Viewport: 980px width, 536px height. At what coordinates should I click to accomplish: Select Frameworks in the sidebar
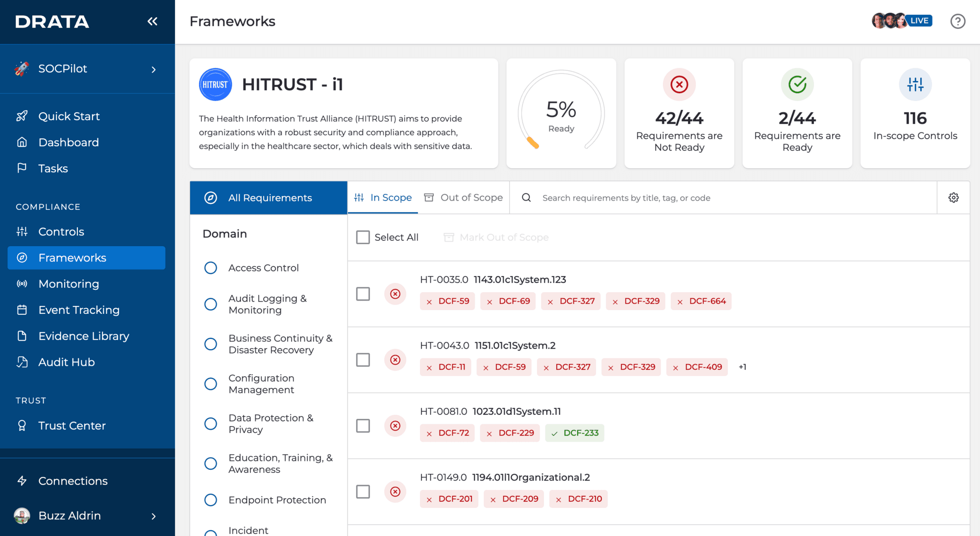pyautogui.click(x=86, y=257)
